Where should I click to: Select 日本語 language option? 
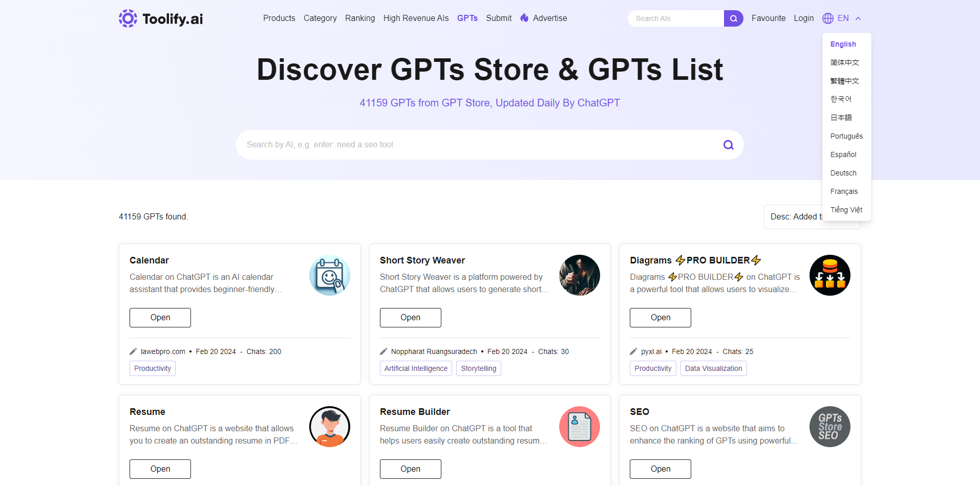[x=841, y=118]
